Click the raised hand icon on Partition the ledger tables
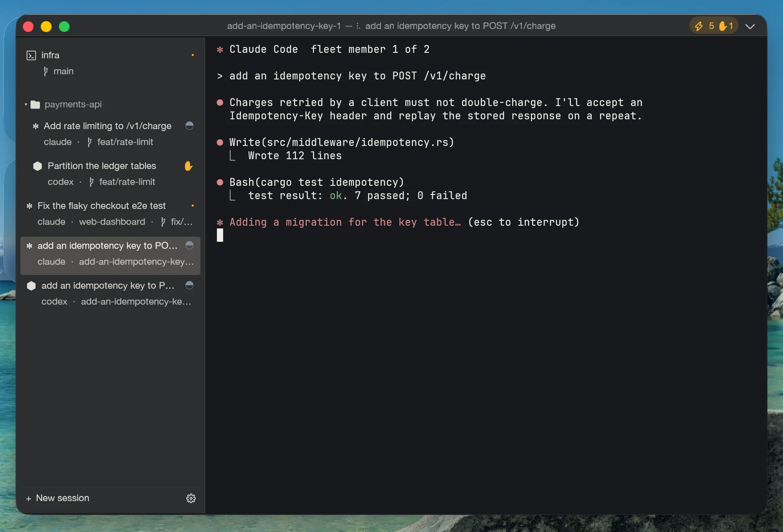The width and height of the screenshot is (783, 532). [189, 166]
